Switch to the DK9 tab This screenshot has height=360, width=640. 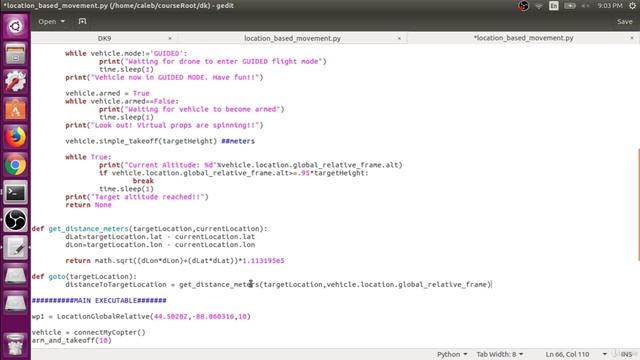click(104, 38)
